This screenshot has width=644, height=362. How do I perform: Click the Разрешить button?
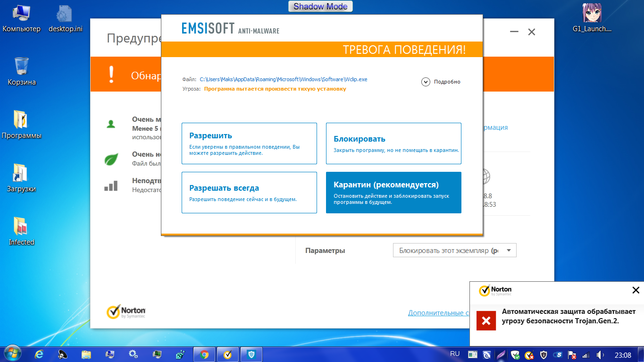pos(249,143)
